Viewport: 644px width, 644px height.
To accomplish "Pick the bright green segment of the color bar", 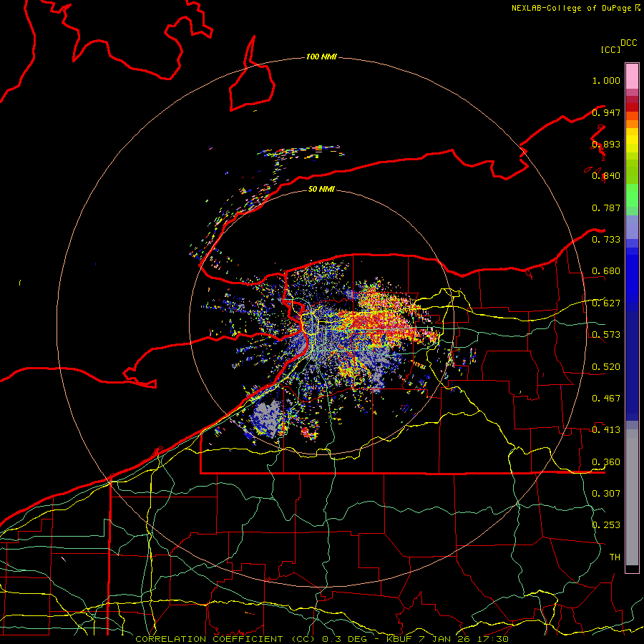I will [x=632, y=195].
